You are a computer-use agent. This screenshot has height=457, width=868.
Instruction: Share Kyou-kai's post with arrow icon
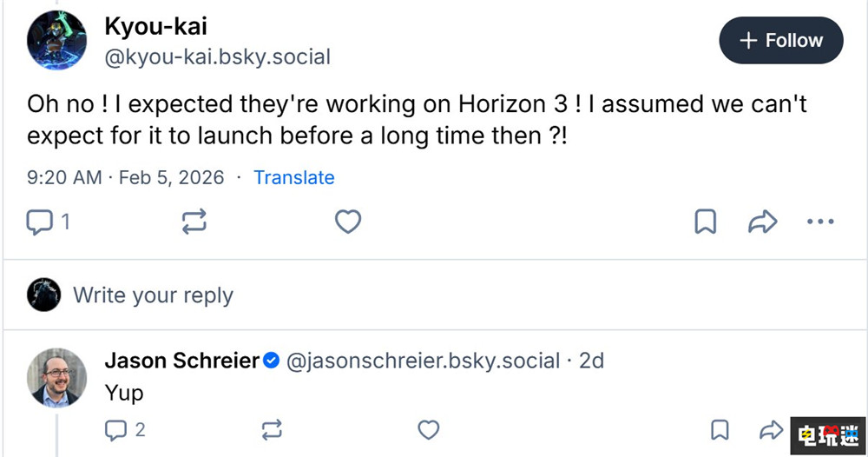point(762,222)
